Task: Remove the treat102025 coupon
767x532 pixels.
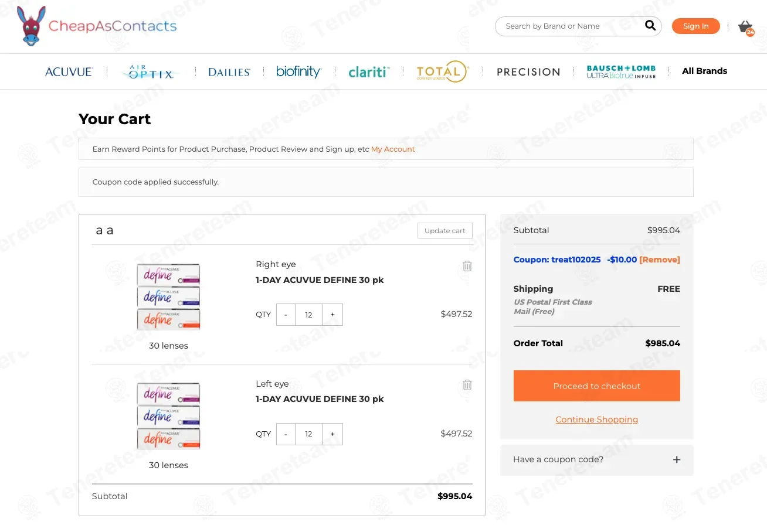Action: click(x=660, y=260)
